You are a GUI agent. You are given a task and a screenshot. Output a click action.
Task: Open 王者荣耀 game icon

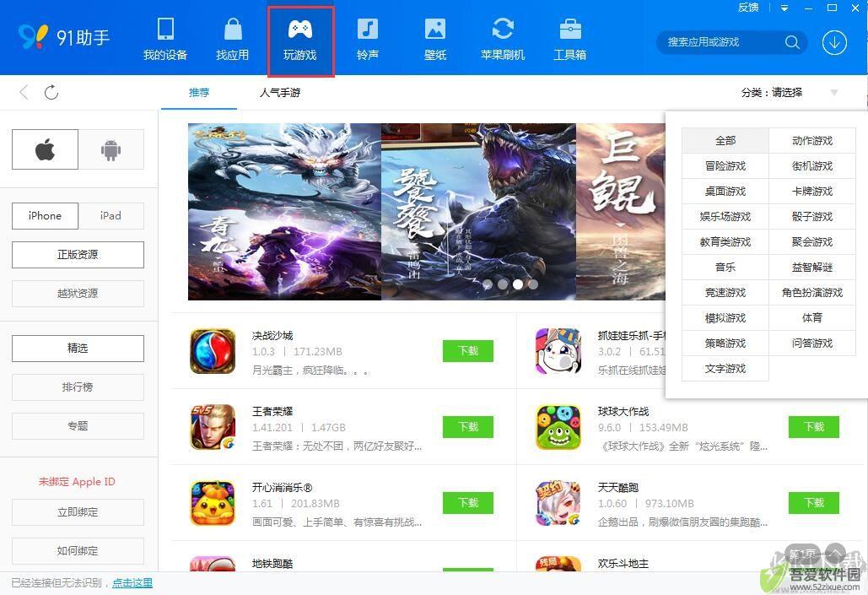tap(213, 427)
